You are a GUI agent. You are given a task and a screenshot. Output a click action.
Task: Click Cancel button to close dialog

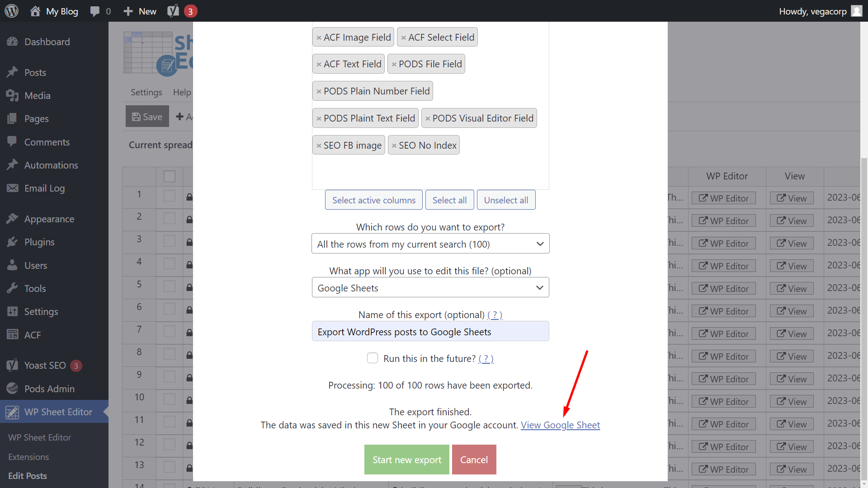tap(474, 460)
